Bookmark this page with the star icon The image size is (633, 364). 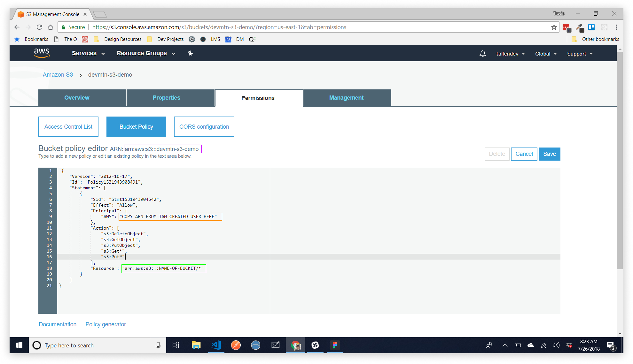[554, 27]
